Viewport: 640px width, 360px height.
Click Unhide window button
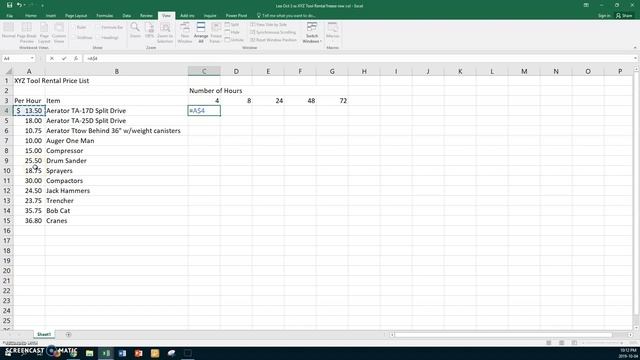pos(234,40)
